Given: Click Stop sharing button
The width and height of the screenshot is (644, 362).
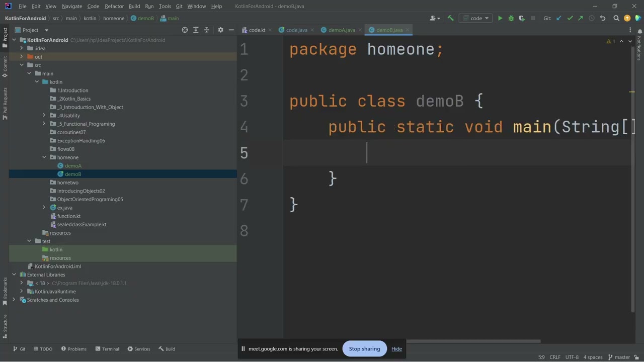Looking at the screenshot, I should pyautogui.click(x=364, y=349).
